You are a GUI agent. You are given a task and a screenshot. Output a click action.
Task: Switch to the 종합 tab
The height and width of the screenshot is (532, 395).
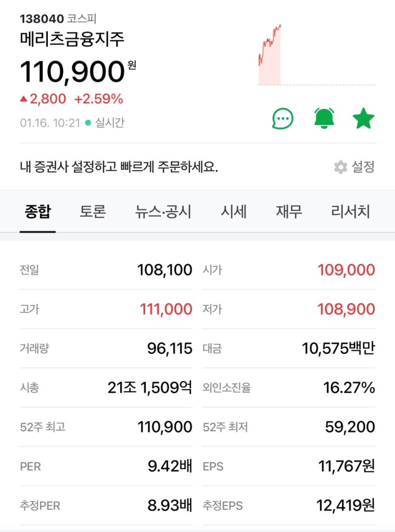pos(38,212)
